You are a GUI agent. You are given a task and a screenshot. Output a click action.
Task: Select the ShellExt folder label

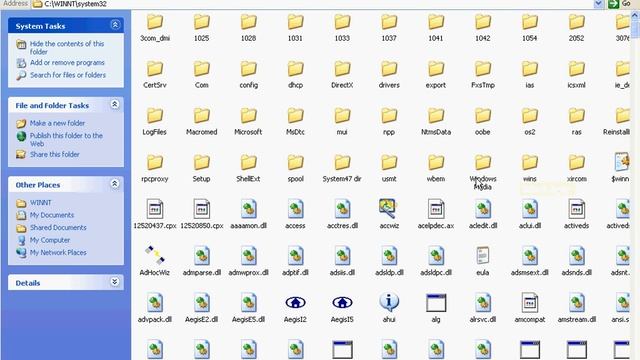tap(248, 179)
